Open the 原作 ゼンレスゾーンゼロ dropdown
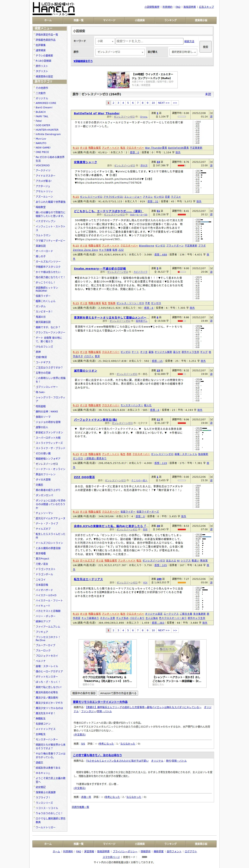 pos(120,52)
